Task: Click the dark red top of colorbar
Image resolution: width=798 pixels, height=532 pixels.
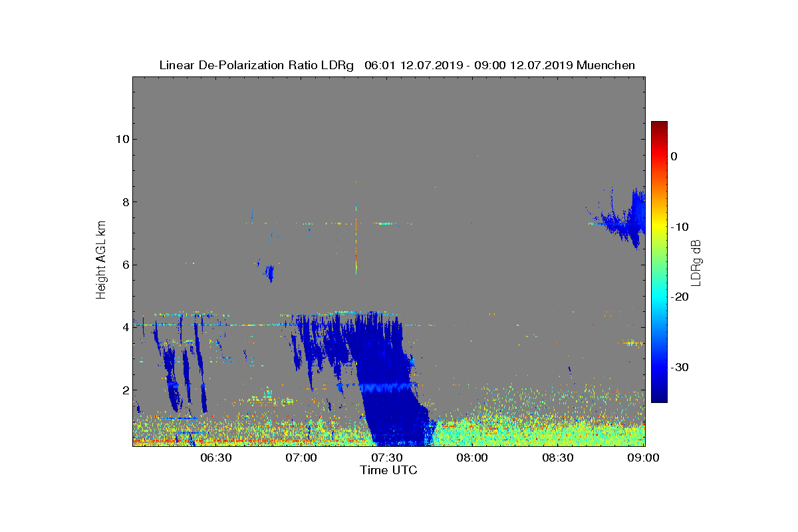Action: pyautogui.click(x=659, y=126)
